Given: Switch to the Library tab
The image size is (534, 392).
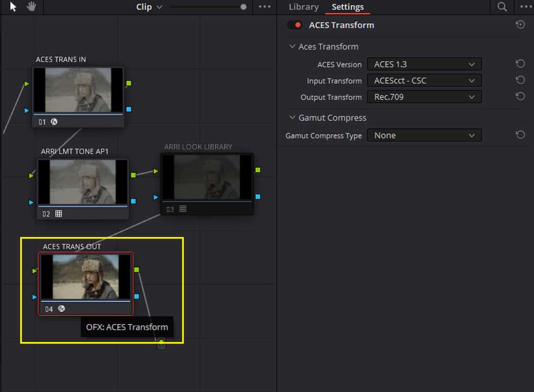Looking at the screenshot, I should [304, 7].
